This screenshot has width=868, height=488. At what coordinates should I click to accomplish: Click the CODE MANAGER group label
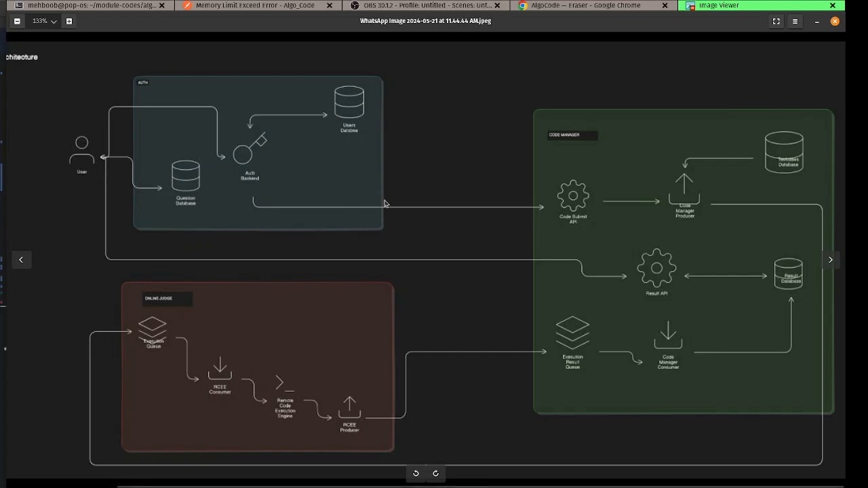coord(564,135)
